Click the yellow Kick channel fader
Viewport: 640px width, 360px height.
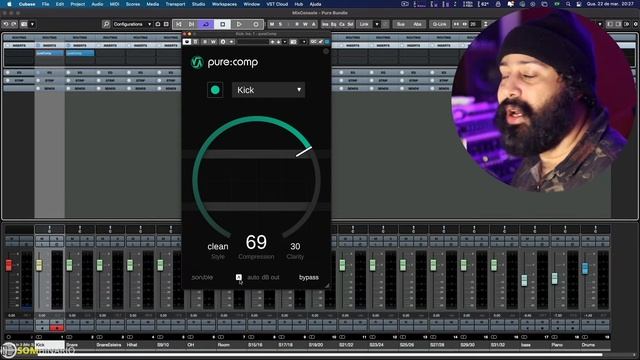[x=39, y=265]
